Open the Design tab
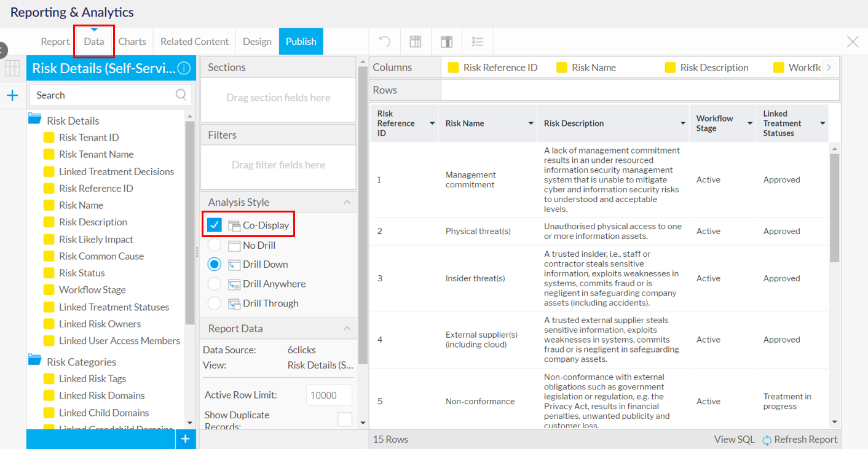Screen dimensions: 868x449 [257, 42]
